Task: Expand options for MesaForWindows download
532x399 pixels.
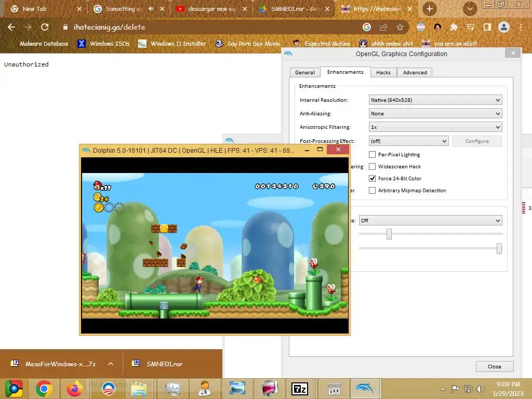Action: click(111, 364)
